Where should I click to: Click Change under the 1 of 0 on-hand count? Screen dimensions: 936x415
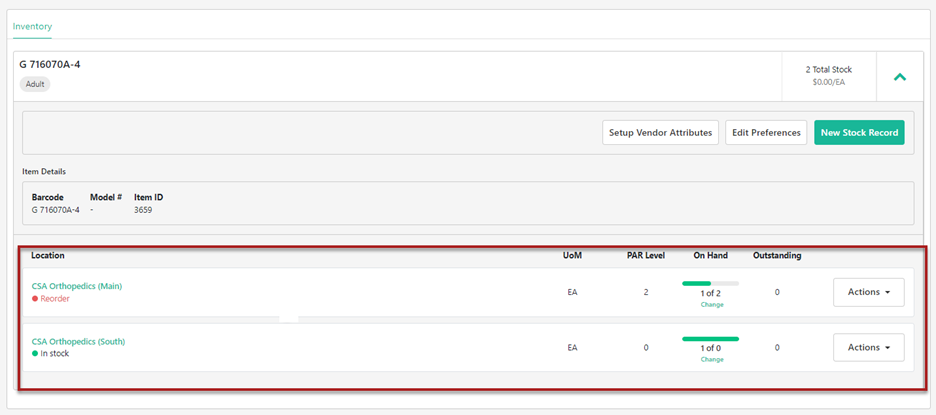pos(710,359)
